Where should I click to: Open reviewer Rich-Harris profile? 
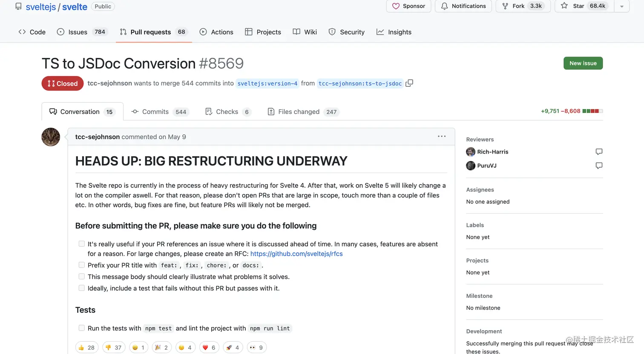[492, 152]
